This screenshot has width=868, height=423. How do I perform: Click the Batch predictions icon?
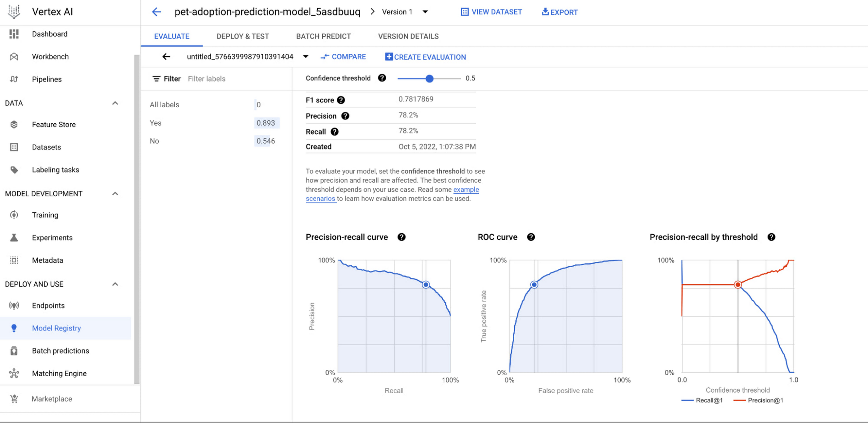point(14,351)
